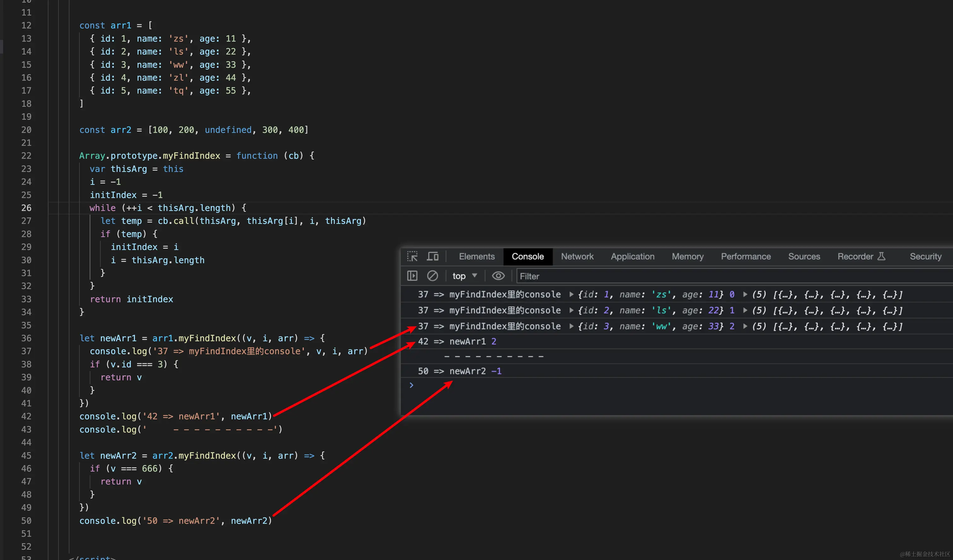Expand the logged object with id 1
Viewport: 953px width, 560px height.
point(571,295)
